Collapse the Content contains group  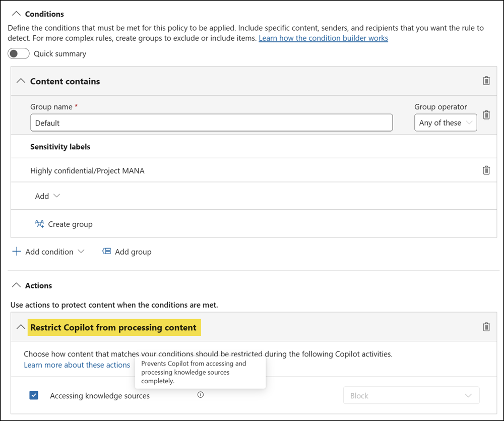point(20,81)
